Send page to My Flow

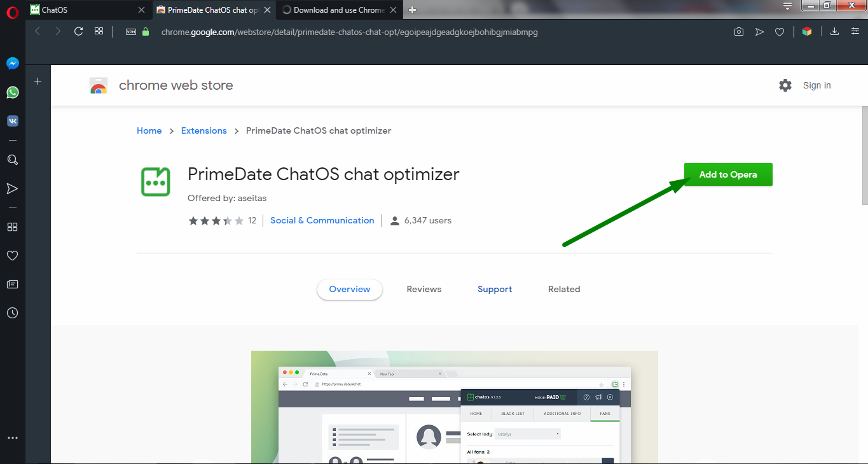point(759,32)
